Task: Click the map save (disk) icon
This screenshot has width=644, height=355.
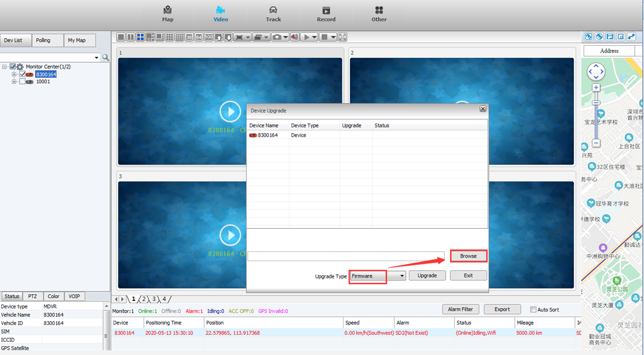Action: [x=610, y=37]
